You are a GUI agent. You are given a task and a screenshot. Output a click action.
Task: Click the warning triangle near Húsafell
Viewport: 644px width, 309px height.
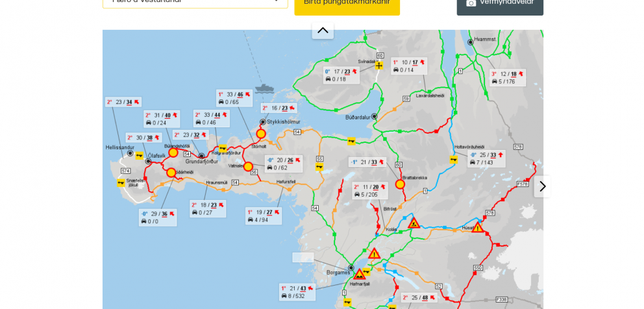(478, 227)
